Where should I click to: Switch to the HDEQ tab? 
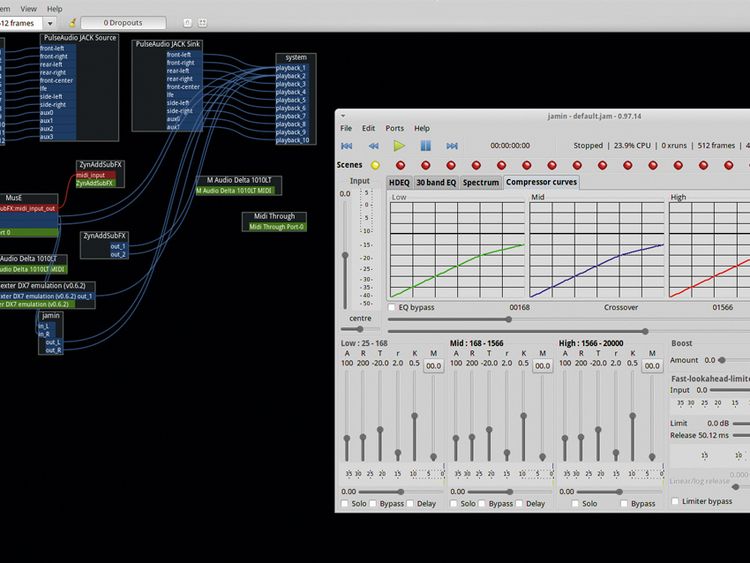tap(399, 182)
